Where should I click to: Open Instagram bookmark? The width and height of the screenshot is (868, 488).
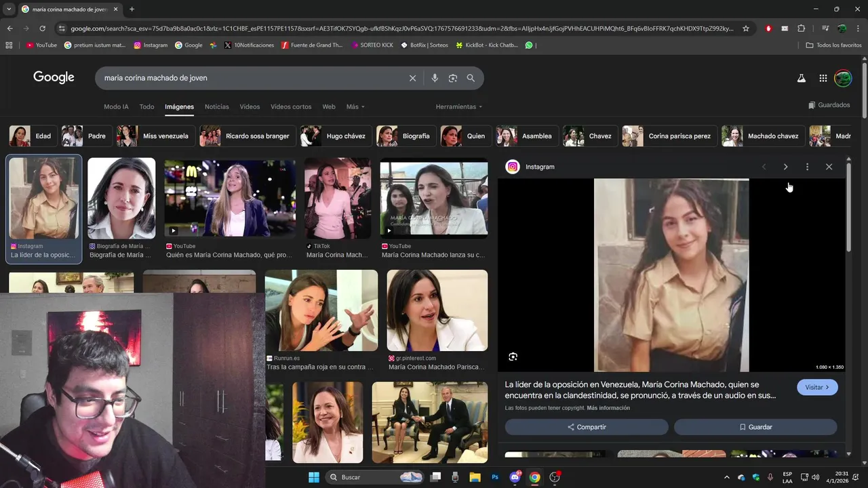[151, 45]
